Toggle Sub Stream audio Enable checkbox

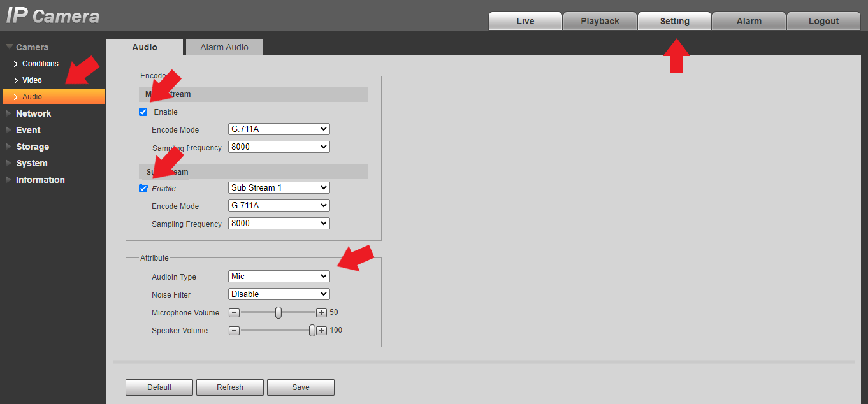(x=143, y=189)
